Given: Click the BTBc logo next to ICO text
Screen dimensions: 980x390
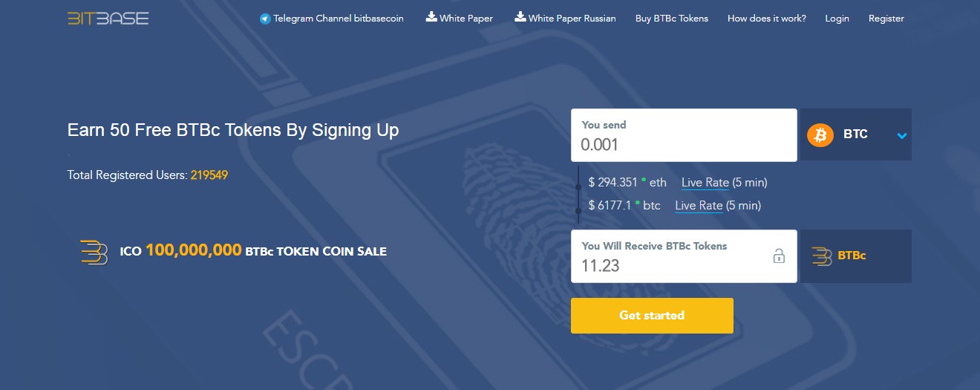Looking at the screenshot, I should point(94,252).
